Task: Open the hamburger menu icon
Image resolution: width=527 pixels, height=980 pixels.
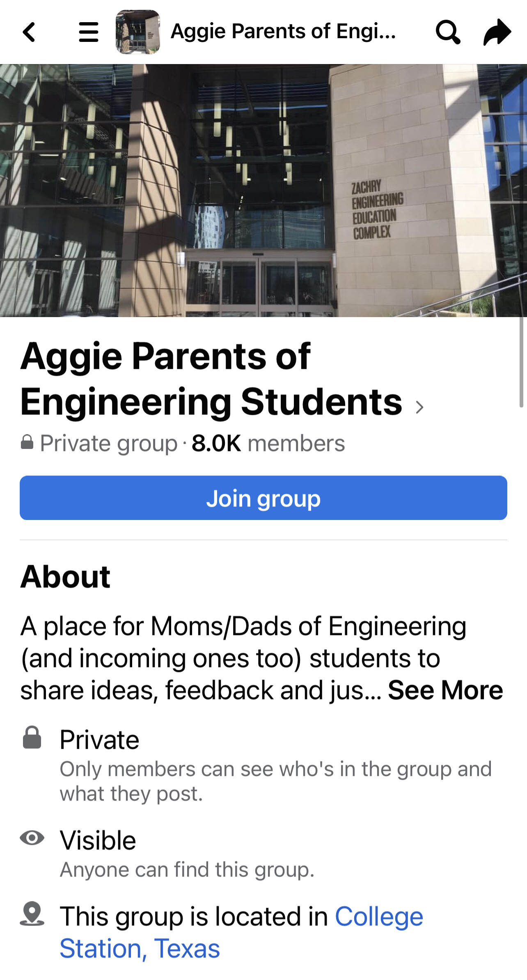Action: (89, 32)
